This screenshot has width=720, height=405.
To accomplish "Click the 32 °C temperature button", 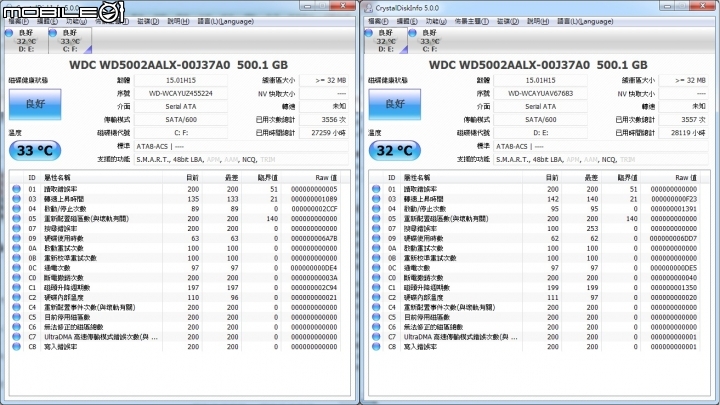I will (x=394, y=151).
